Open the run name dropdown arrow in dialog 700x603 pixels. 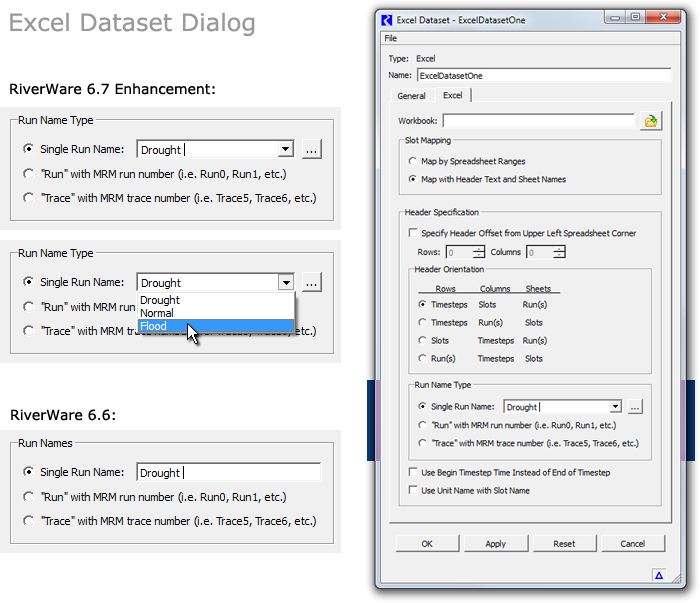pos(615,407)
